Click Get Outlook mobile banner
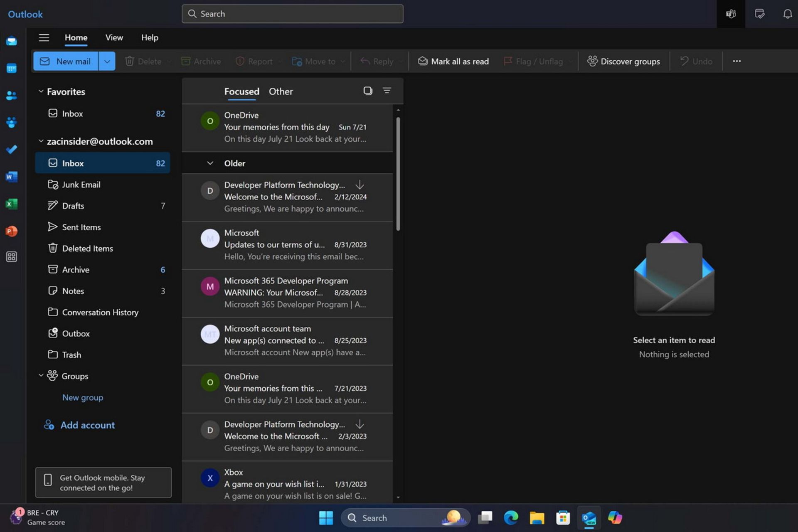This screenshot has height=532, width=798. coord(103,483)
